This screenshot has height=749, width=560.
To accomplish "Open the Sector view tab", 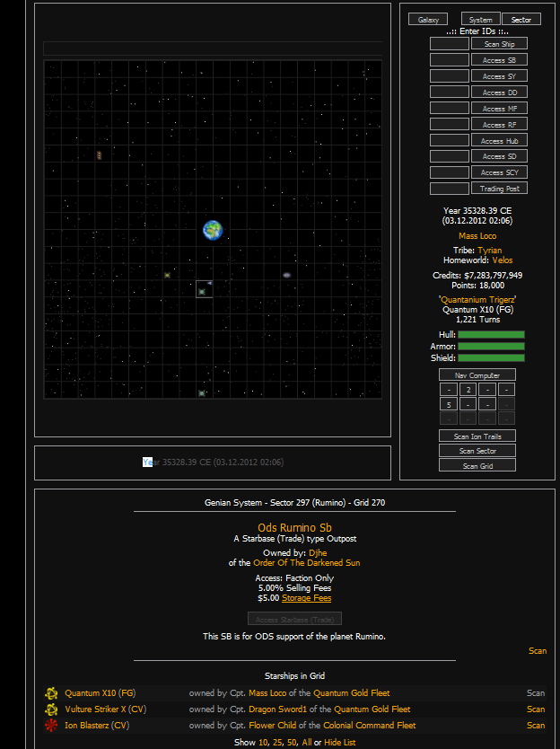I will point(521,20).
